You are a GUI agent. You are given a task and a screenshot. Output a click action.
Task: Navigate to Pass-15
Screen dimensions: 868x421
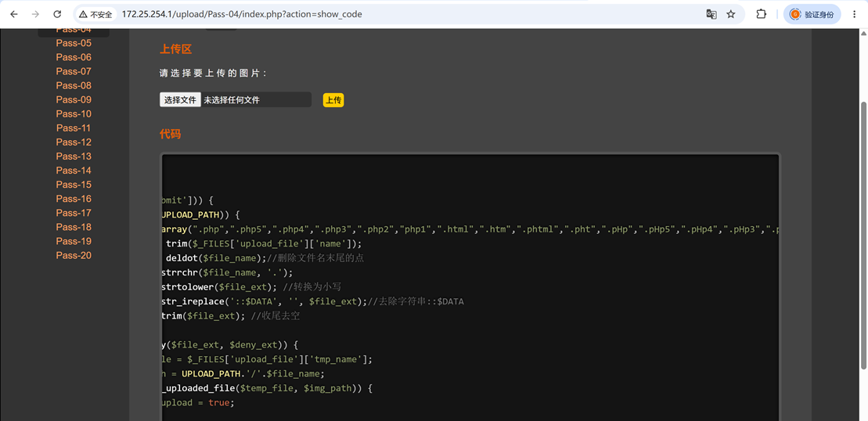(x=74, y=185)
